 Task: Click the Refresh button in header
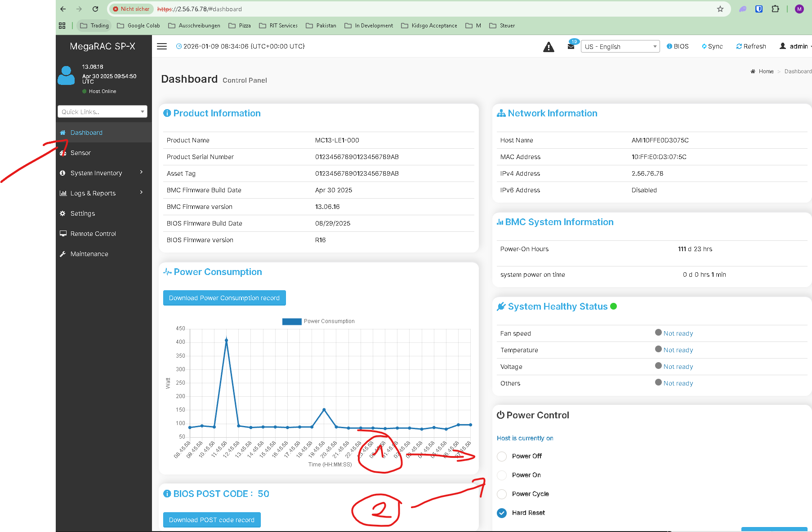point(751,46)
